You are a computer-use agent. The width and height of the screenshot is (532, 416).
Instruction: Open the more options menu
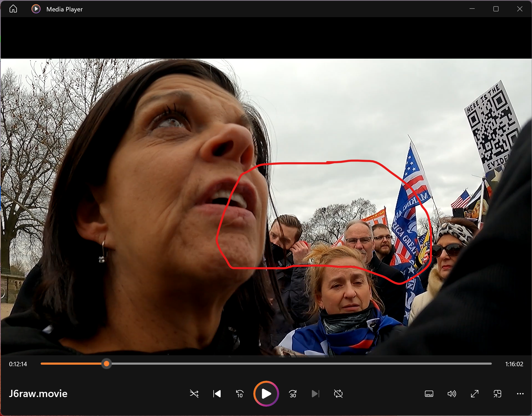click(520, 394)
